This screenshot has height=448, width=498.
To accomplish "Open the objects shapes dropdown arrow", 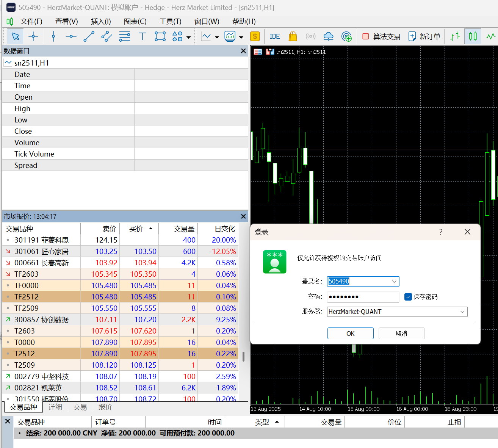I will pos(188,37).
